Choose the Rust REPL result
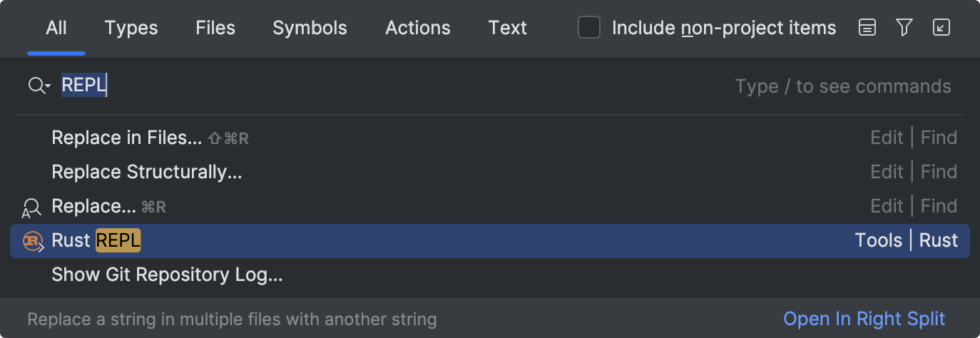This screenshot has width=980, height=338. click(490, 241)
